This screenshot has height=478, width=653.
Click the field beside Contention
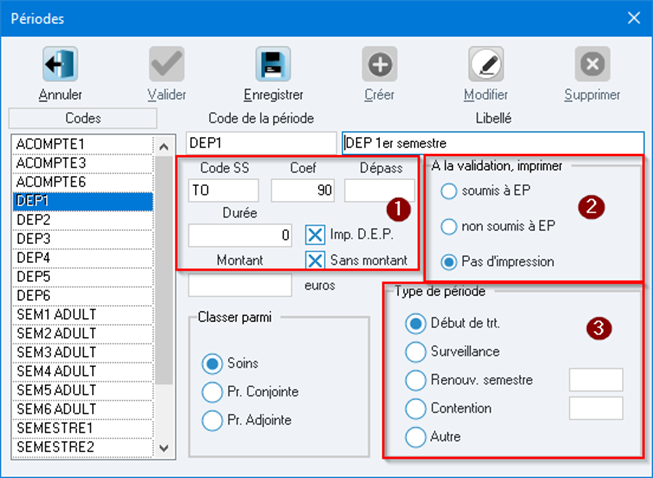pos(596,408)
